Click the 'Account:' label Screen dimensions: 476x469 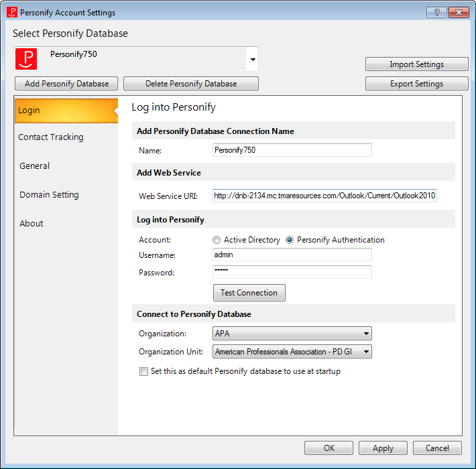point(155,240)
